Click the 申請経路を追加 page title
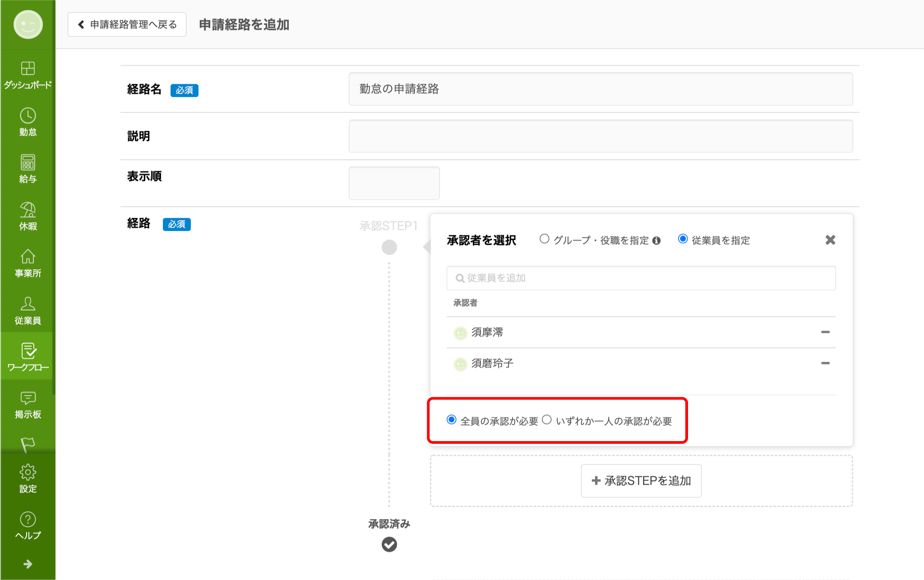This screenshot has width=924, height=580. click(244, 25)
